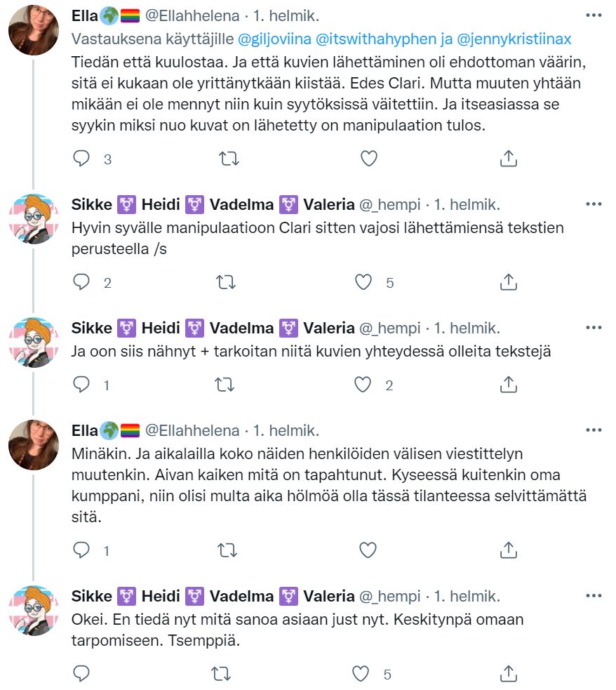Open more menu on 'Hyvin syvälle' tweet
The width and height of the screenshot is (616, 690).
point(594,204)
